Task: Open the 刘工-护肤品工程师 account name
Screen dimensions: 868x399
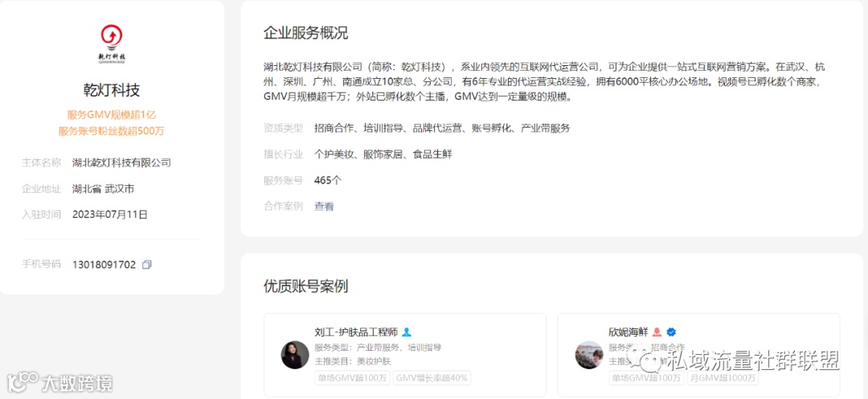Action: pos(356,332)
